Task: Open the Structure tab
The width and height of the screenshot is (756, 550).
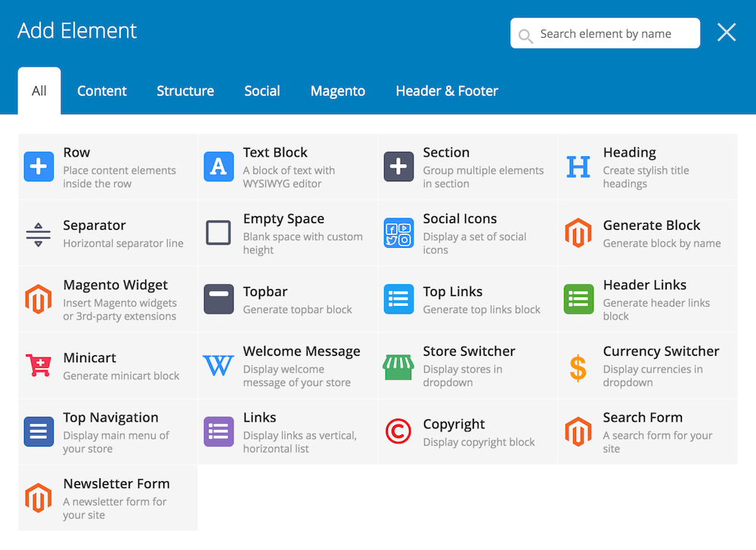Action: pyautogui.click(x=185, y=91)
